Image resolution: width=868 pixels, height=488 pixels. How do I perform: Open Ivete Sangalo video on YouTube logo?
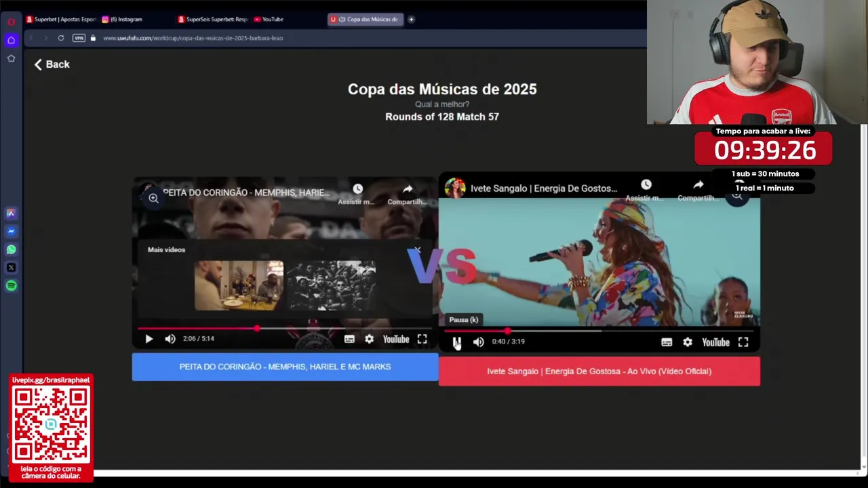715,342
